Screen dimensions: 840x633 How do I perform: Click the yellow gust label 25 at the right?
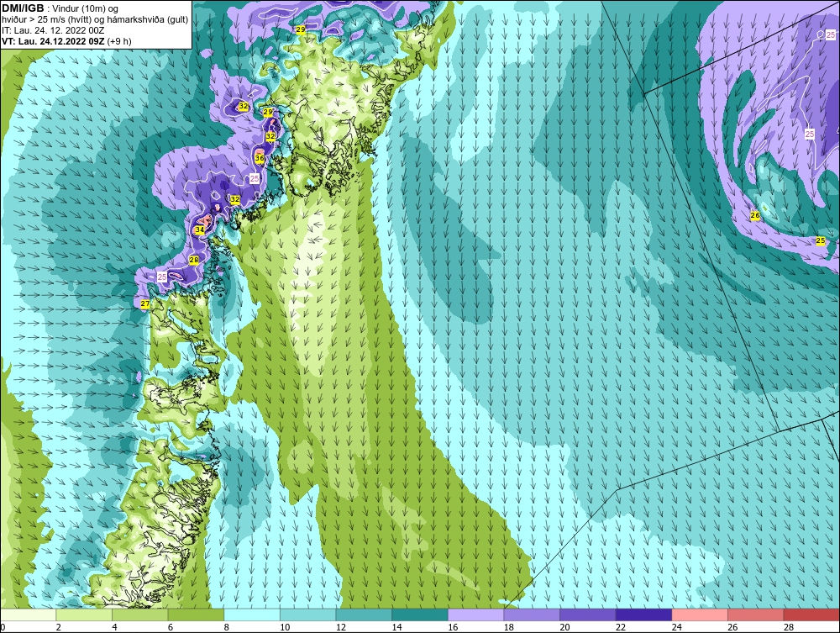(821, 240)
